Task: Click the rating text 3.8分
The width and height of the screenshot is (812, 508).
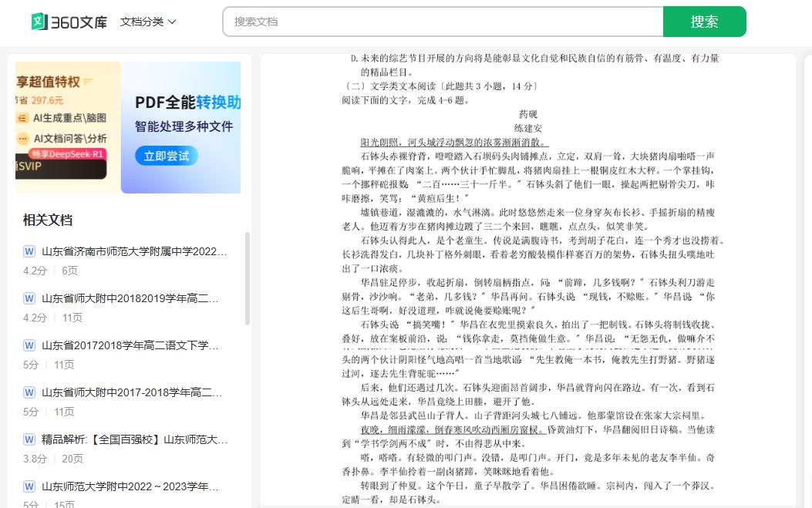Action: 35,459
